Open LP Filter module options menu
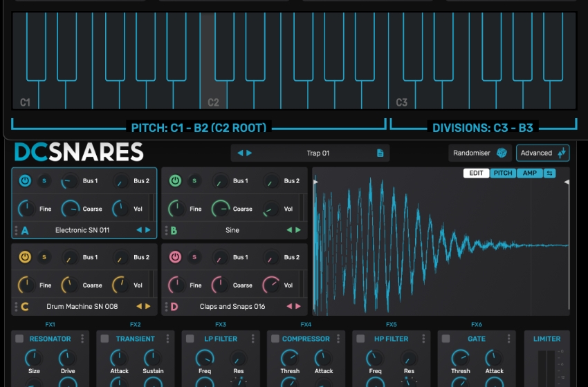The height and width of the screenshot is (387, 588). [253, 339]
